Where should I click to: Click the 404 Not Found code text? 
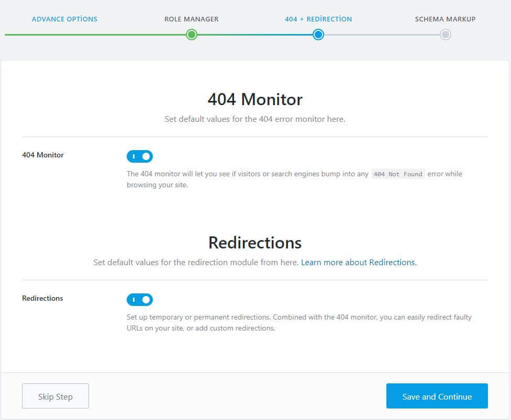[398, 174]
